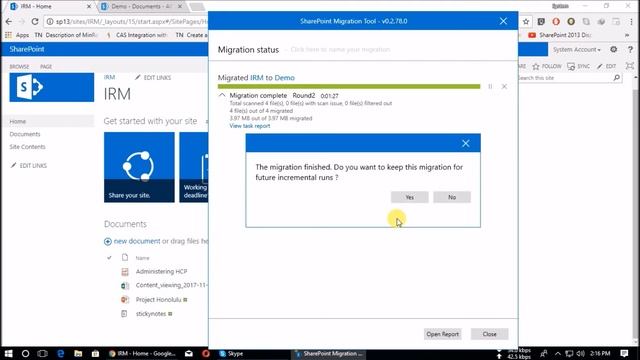Screen dimensions: 640x360
Task: Reload the page with the refresh icon
Action: click(35, 21)
